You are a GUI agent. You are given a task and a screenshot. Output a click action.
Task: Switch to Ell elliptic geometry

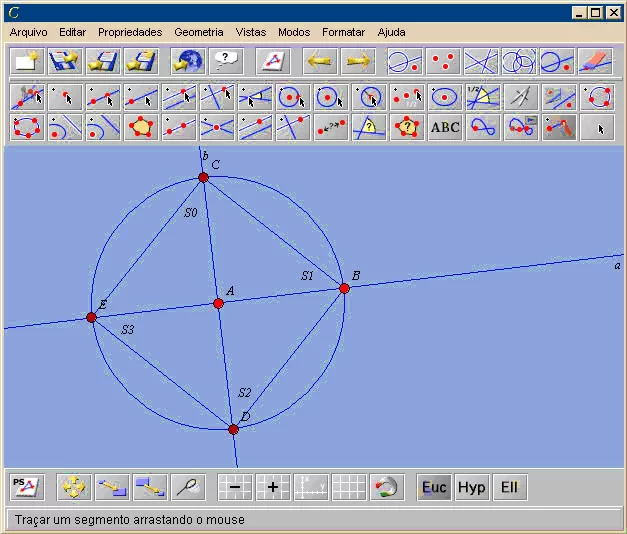click(x=510, y=487)
